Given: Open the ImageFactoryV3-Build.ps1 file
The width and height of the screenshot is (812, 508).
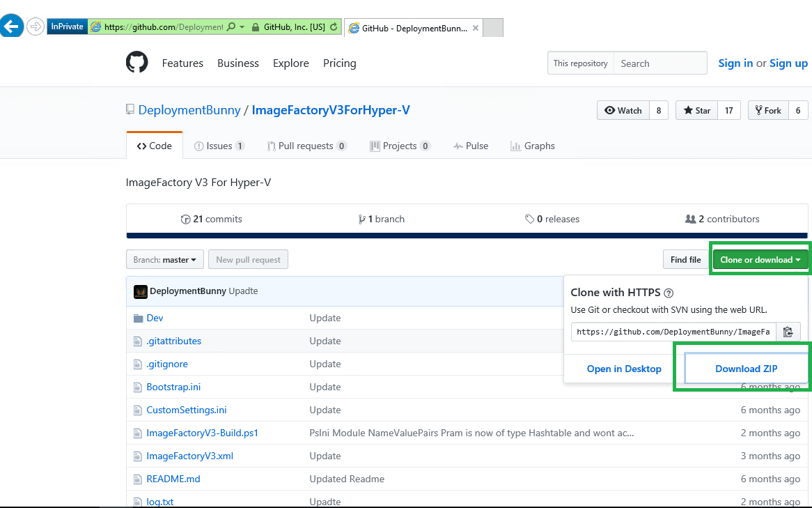Looking at the screenshot, I should pos(203,433).
